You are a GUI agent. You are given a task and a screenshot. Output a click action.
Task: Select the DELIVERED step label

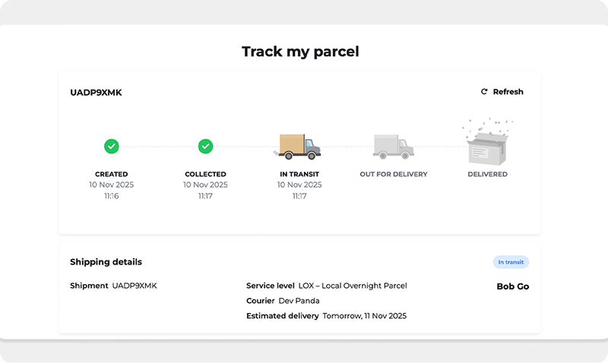point(487,174)
